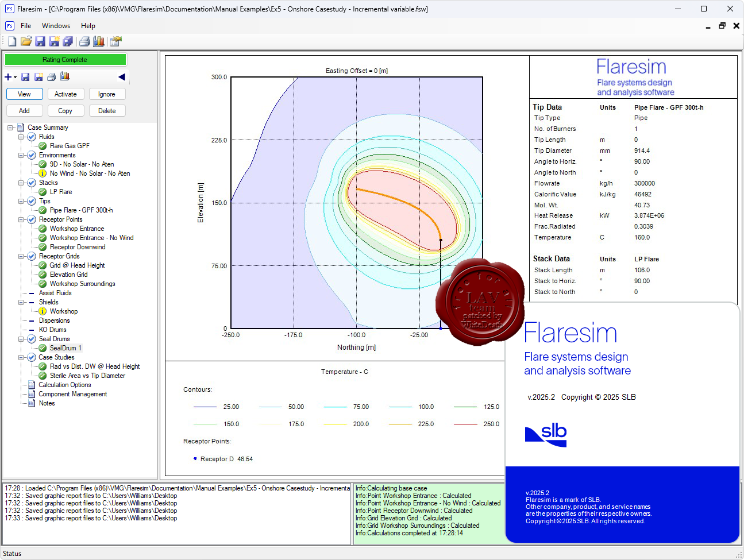
Task: Select Receptor Downwind in tree
Action: [78, 247]
